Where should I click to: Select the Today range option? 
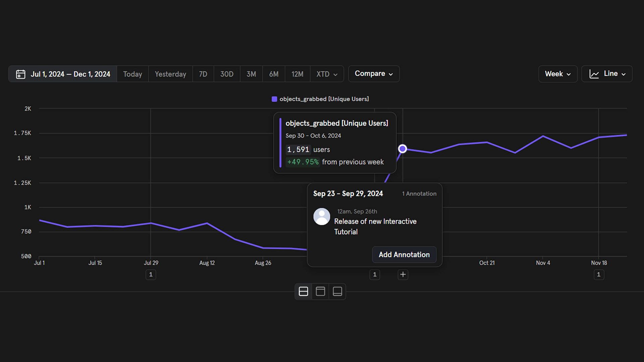pyautogui.click(x=132, y=74)
